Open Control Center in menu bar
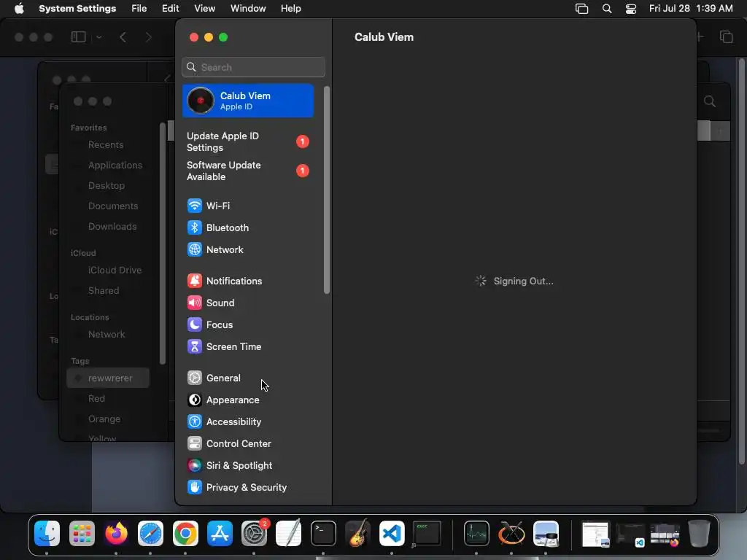The width and height of the screenshot is (747, 560). click(x=631, y=9)
